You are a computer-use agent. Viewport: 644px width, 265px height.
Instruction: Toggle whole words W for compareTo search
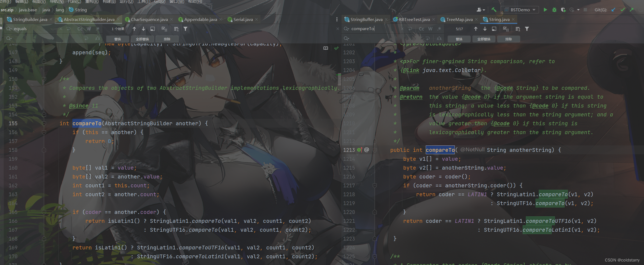[x=430, y=29]
